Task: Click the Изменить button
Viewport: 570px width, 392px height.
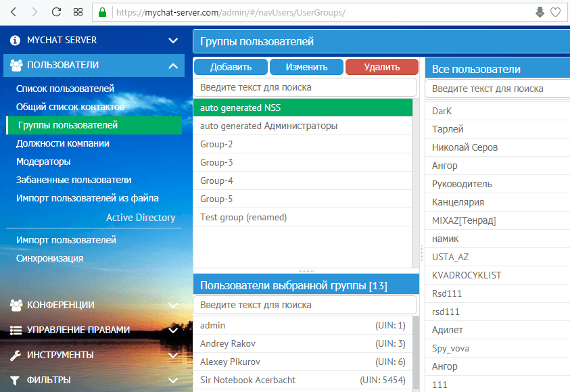Action: coord(306,67)
